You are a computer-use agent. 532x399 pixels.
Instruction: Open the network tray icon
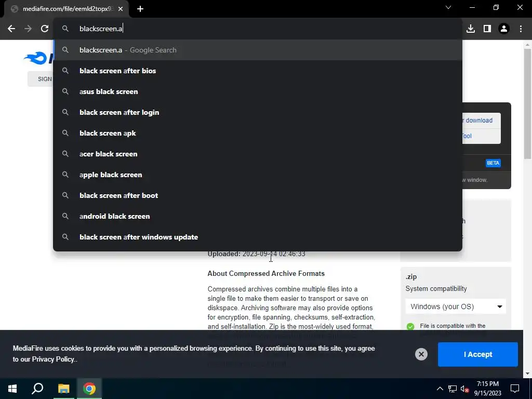[453, 389]
